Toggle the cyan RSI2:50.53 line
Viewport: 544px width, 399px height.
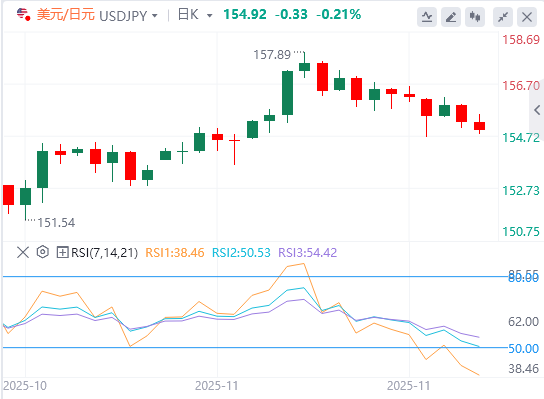click(241, 253)
